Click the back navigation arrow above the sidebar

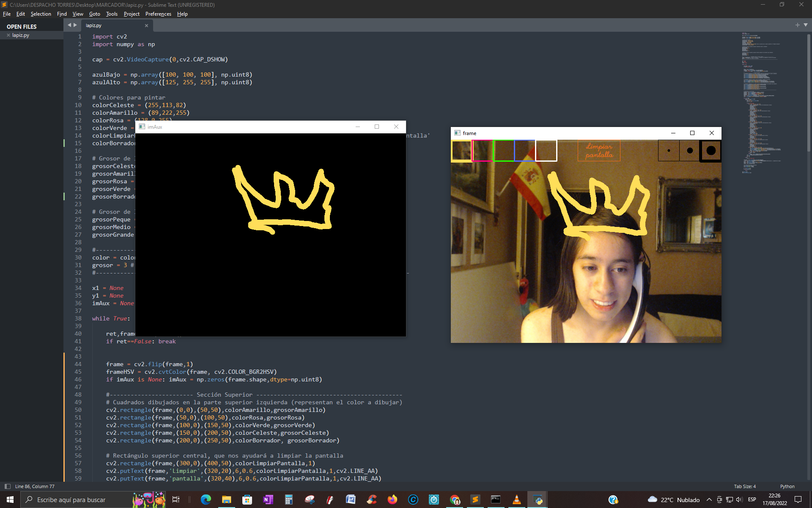[x=69, y=25]
